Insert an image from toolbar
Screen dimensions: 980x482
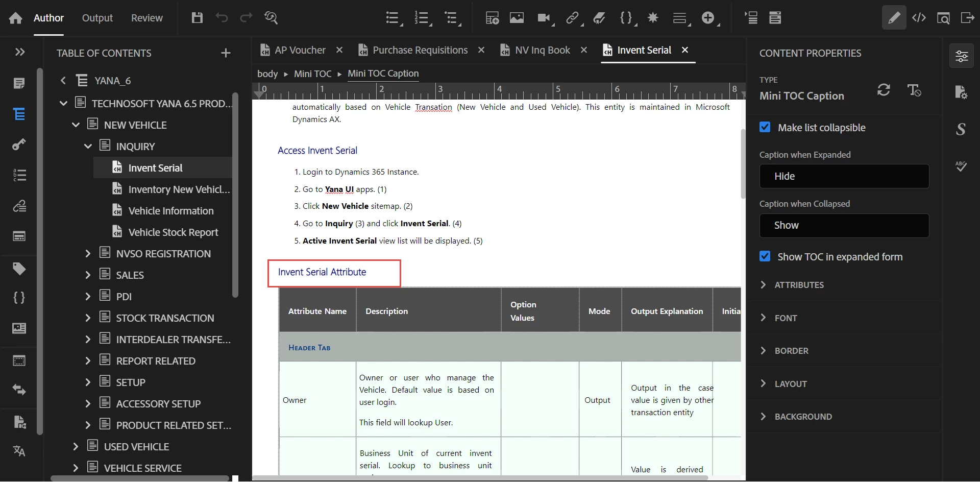[x=517, y=18]
